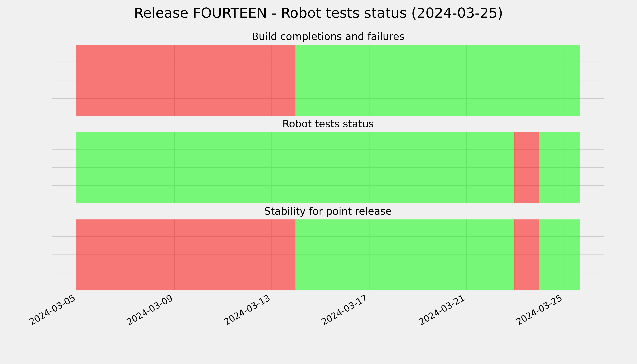Screen dimensions: 637x364
Task: Select the green region in Build completions chart
Action: [438, 80]
